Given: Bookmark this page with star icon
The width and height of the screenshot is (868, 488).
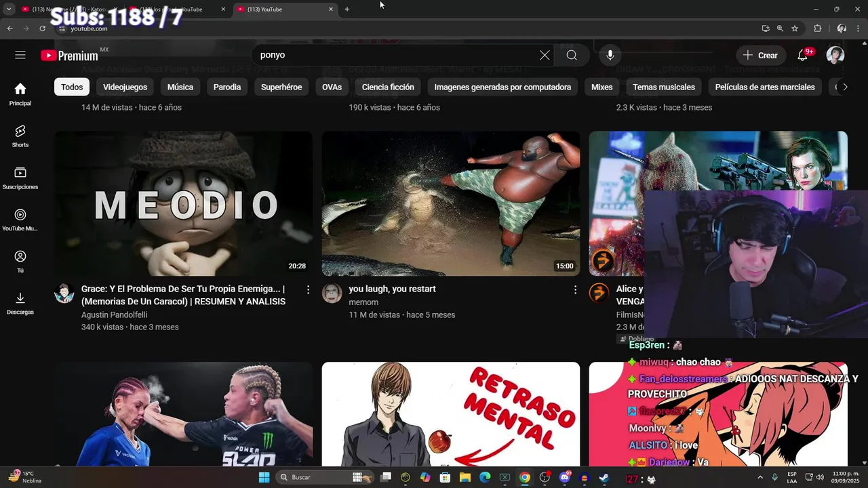Looking at the screenshot, I should click(x=795, y=28).
